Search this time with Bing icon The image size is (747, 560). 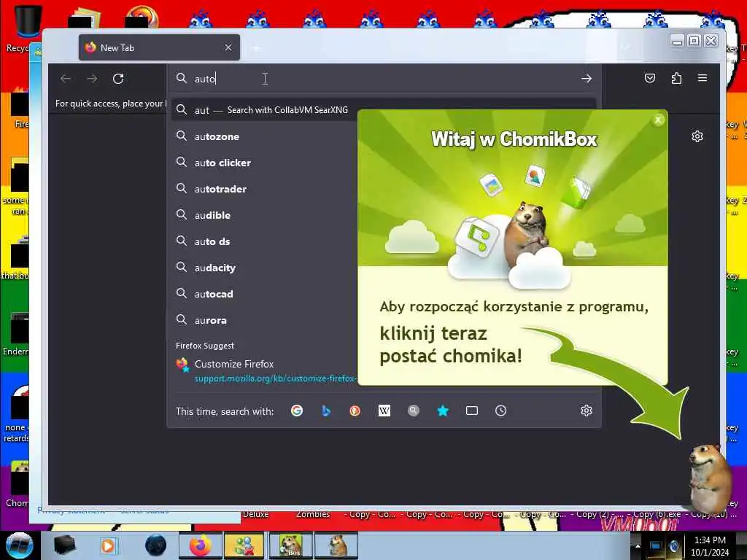326,411
